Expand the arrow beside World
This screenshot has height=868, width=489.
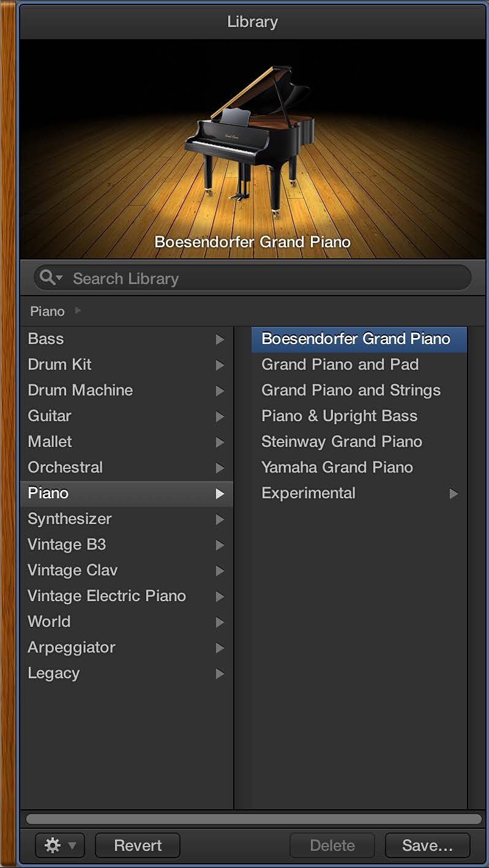[220, 623]
